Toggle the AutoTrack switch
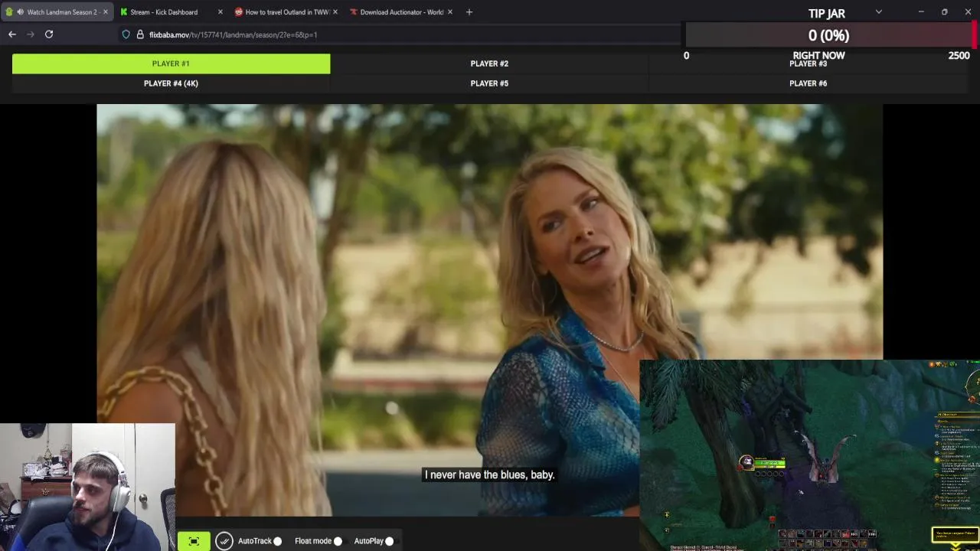The width and height of the screenshot is (980, 551). [x=277, y=541]
